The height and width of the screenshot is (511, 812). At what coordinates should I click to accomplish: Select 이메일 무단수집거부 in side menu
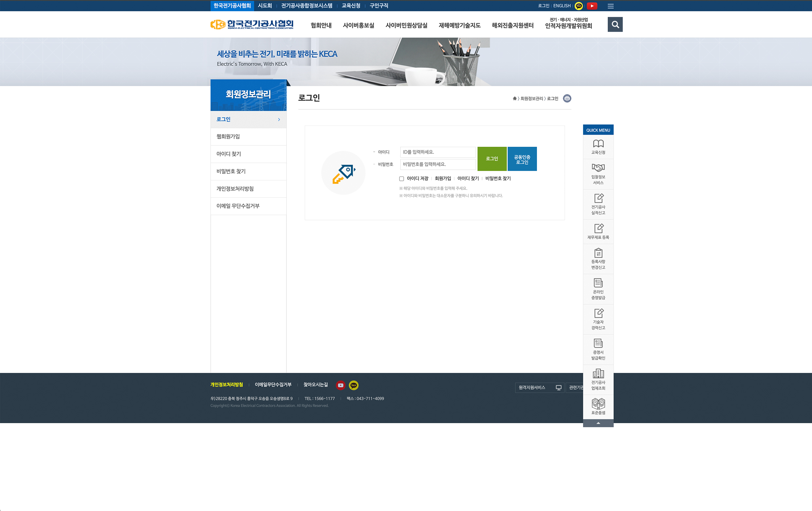coord(249,206)
